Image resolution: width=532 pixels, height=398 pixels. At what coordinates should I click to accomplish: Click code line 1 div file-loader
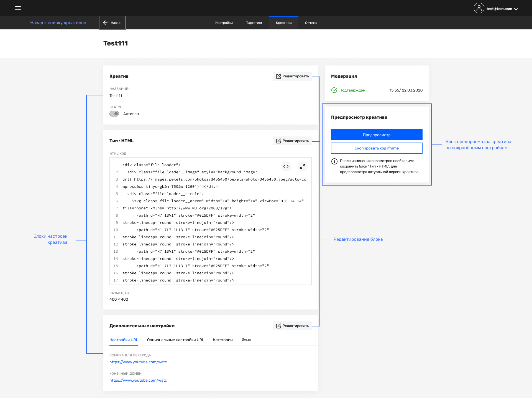click(152, 165)
